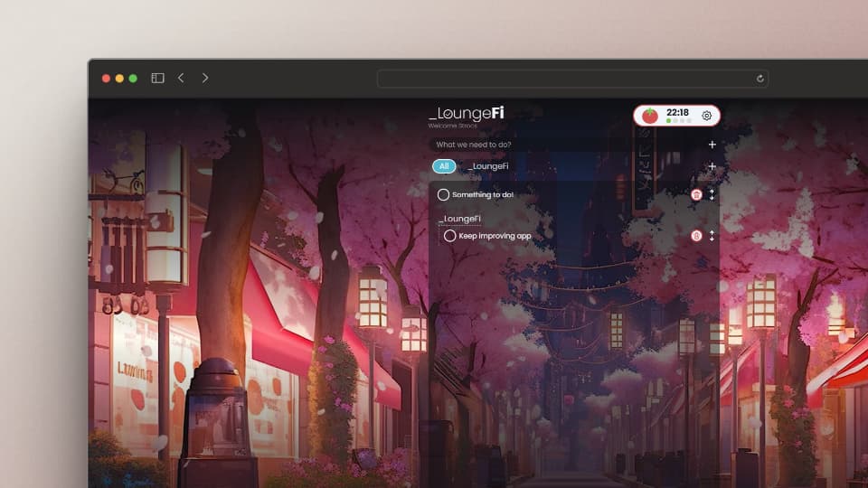Switch to the _LoungeFi category tab
The image size is (868, 488).
[x=487, y=166]
